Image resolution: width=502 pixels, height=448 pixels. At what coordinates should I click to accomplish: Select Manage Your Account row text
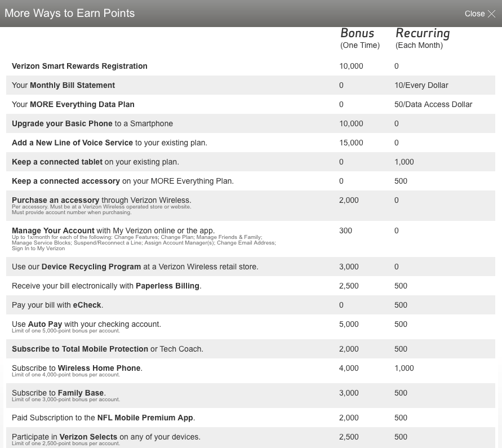point(113,230)
